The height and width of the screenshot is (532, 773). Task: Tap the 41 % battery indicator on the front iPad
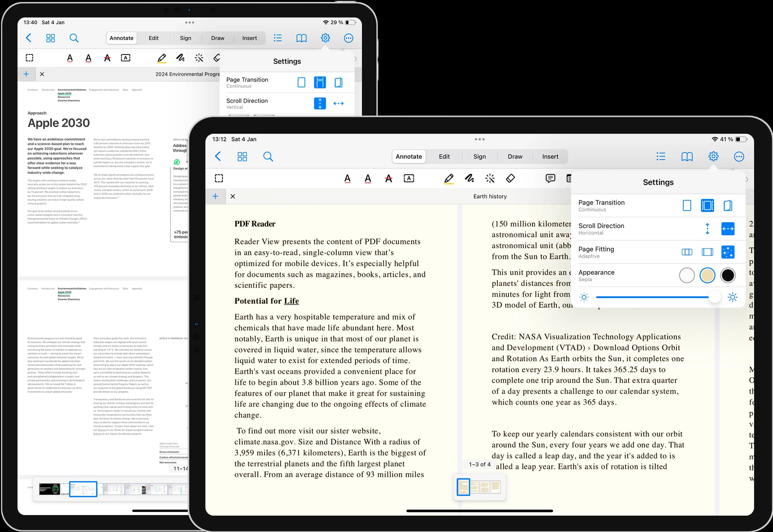734,139
